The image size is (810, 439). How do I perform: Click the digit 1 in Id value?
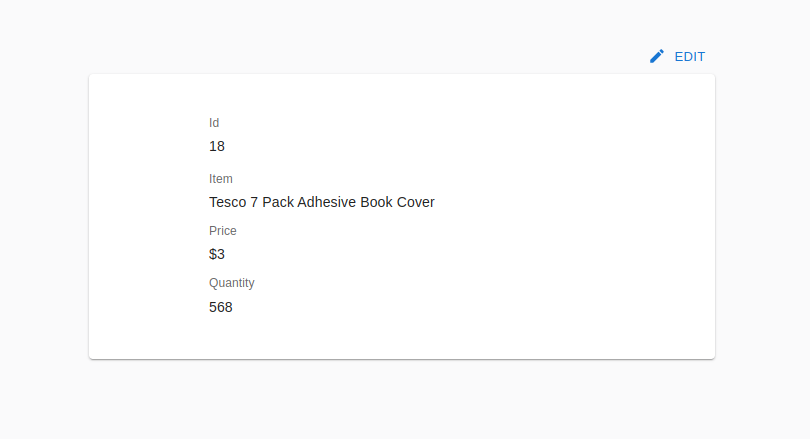point(212,146)
